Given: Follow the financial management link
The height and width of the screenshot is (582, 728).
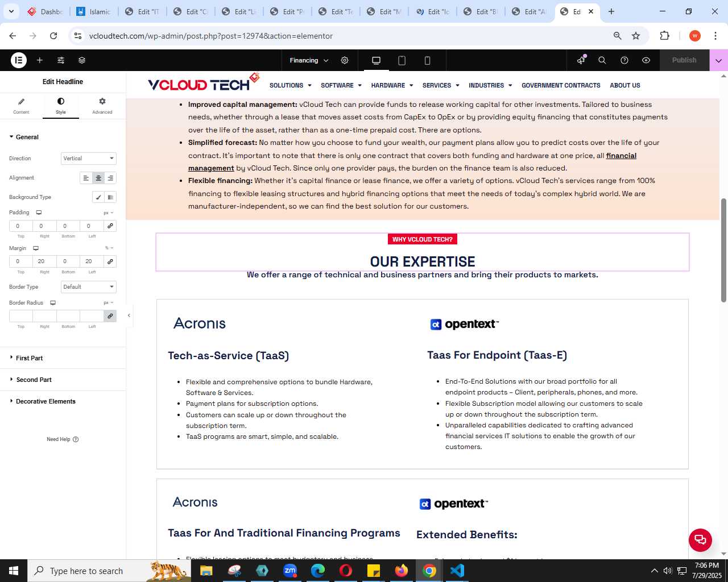Looking at the screenshot, I should click(621, 156).
